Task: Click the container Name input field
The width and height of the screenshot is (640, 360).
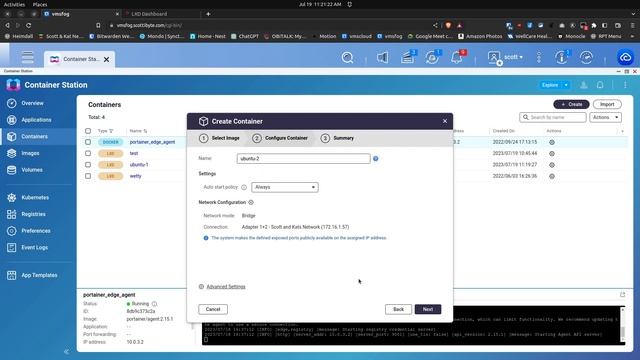Action: click(x=303, y=159)
